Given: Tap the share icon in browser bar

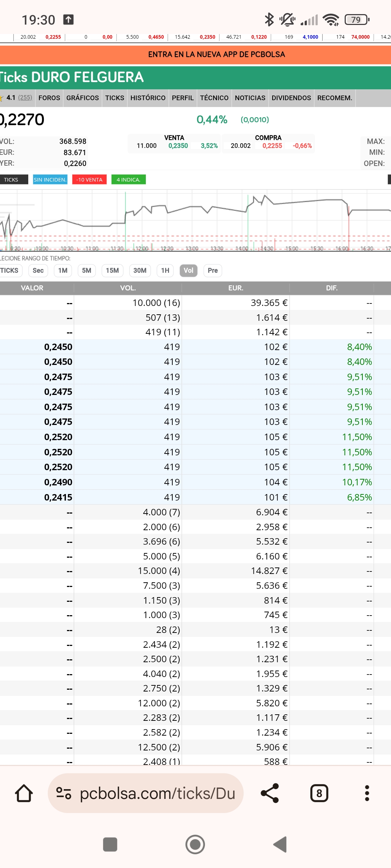Looking at the screenshot, I should point(270,793).
